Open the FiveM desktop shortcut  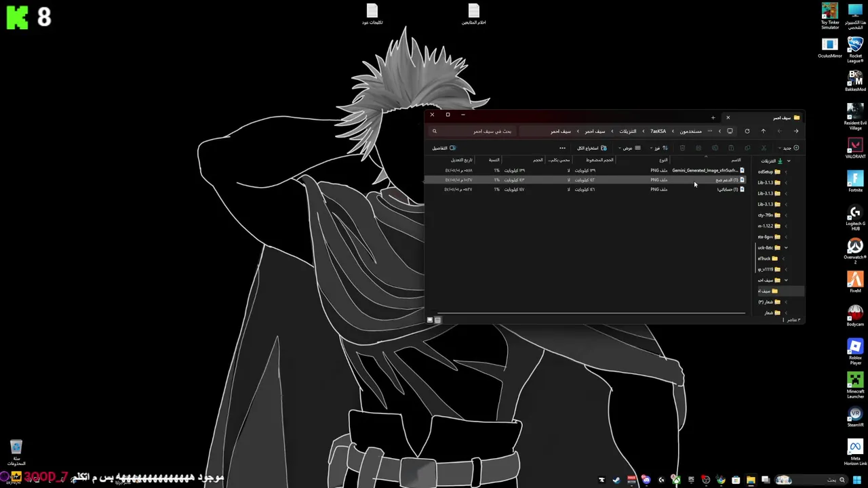(x=855, y=283)
